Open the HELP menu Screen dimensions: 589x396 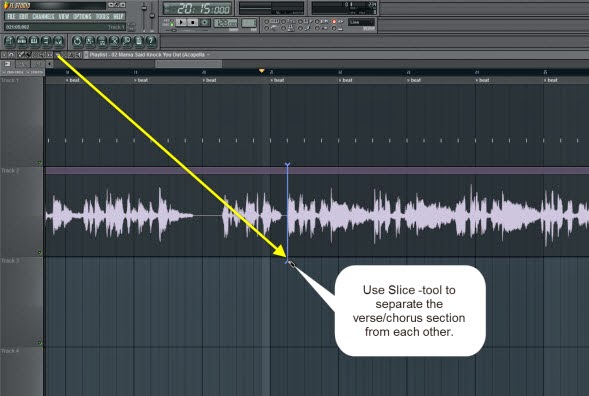click(118, 17)
